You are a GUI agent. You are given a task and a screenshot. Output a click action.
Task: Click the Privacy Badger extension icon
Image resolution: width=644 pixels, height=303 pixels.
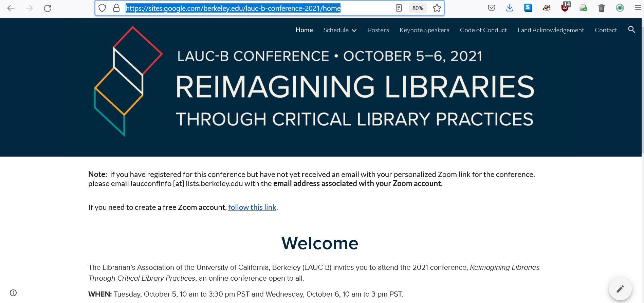pos(546,8)
